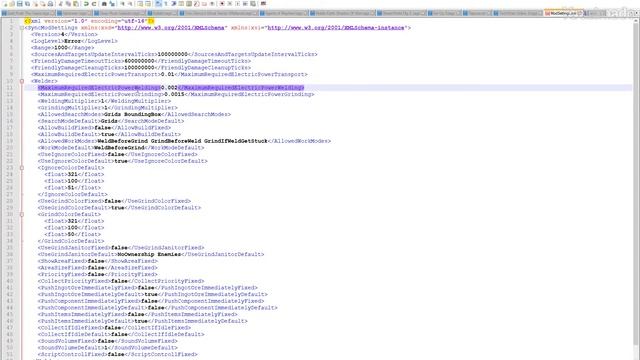Click the LogLevel value Error
The height and width of the screenshot is (360, 640).
pyautogui.click(x=72, y=41)
